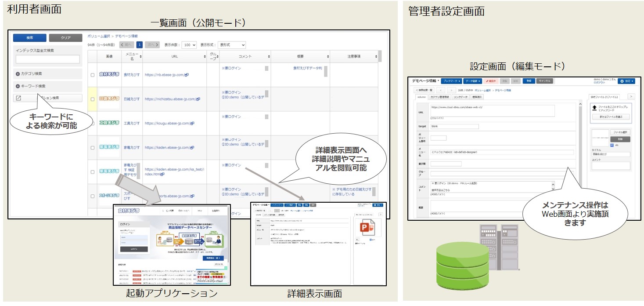Click the インデックス型全文検索 text field

(x=48, y=59)
